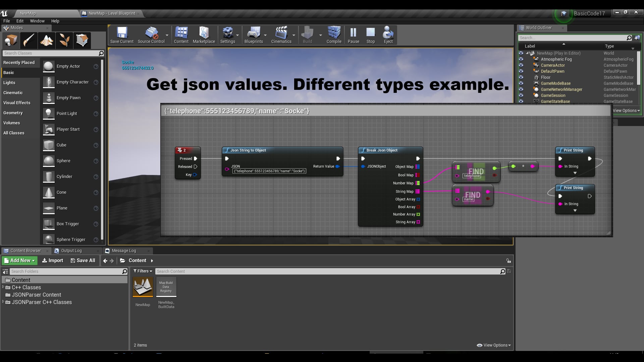The width and height of the screenshot is (644, 362).
Task: Open the NewMap asset thumbnail
Action: pos(143,287)
